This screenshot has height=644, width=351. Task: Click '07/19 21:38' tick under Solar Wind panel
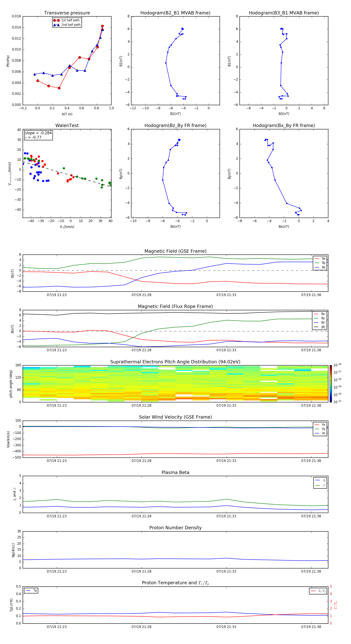[311, 461]
